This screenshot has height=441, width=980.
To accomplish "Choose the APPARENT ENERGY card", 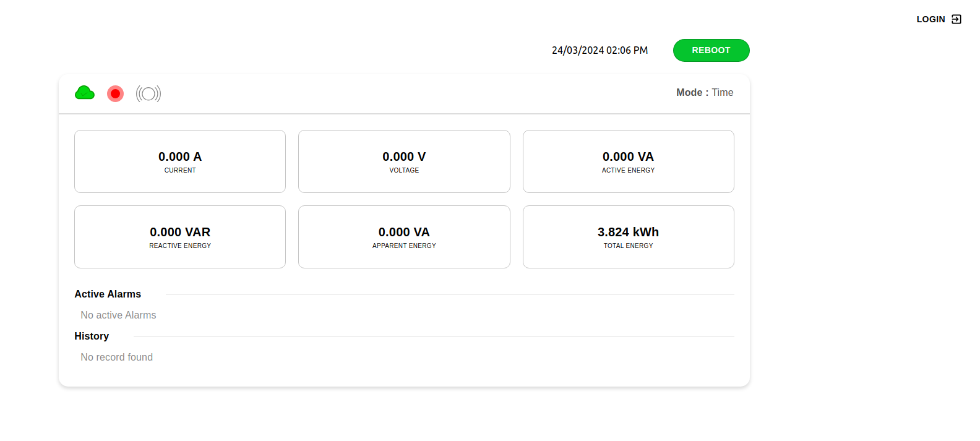I will click(404, 237).
